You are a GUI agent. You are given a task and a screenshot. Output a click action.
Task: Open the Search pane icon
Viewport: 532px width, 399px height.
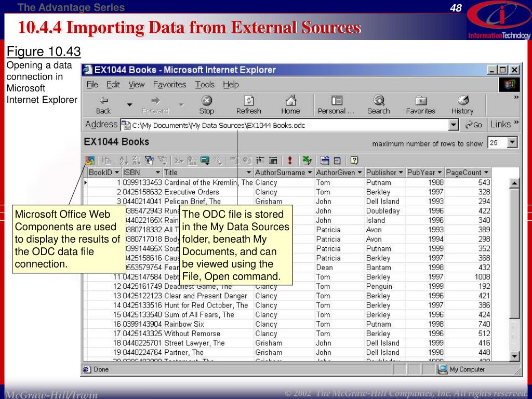click(x=379, y=101)
